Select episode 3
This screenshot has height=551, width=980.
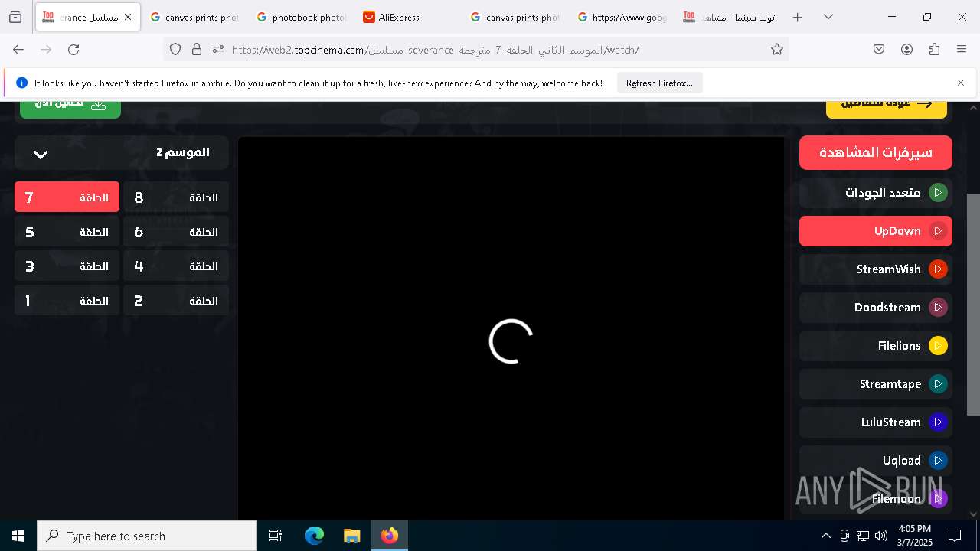pyautogui.click(x=67, y=266)
